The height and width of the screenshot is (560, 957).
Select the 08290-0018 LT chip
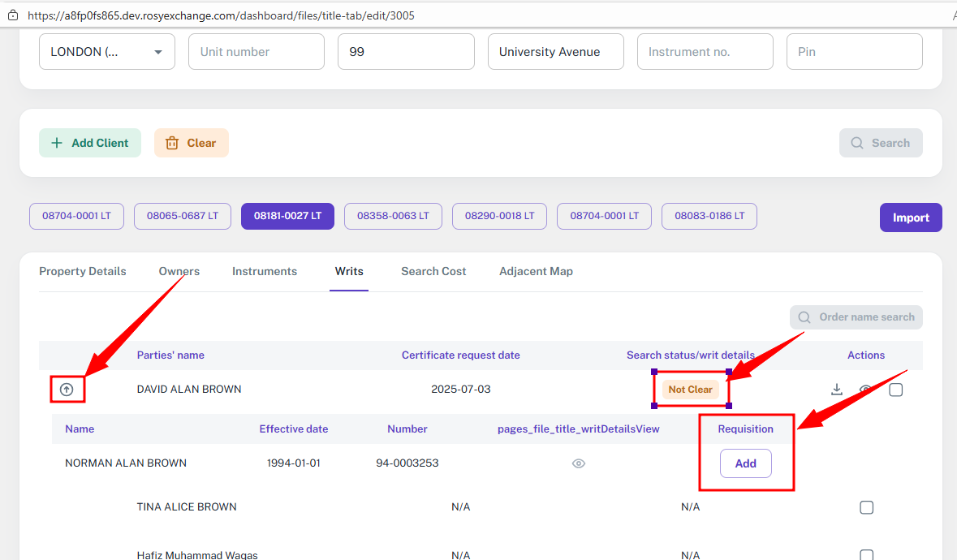coord(499,216)
